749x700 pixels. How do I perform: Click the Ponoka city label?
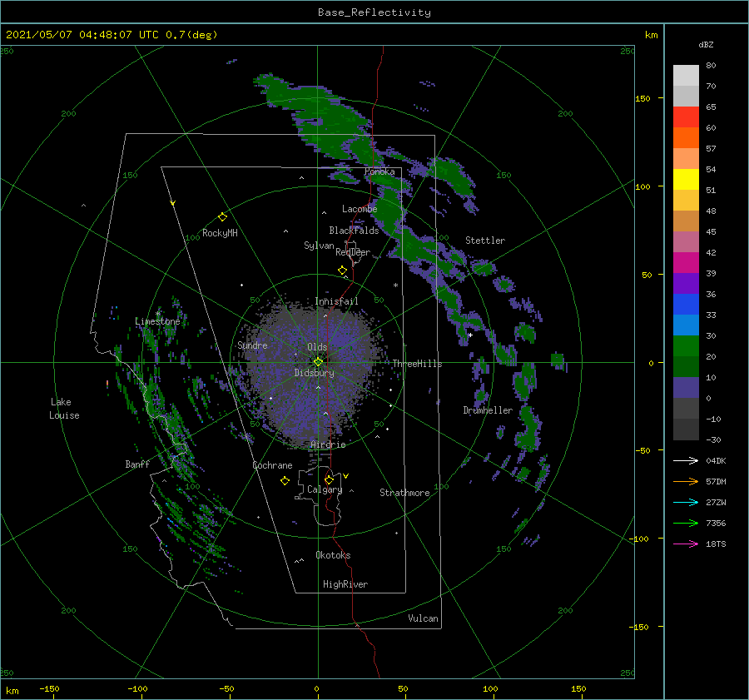(x=379, y=171)
